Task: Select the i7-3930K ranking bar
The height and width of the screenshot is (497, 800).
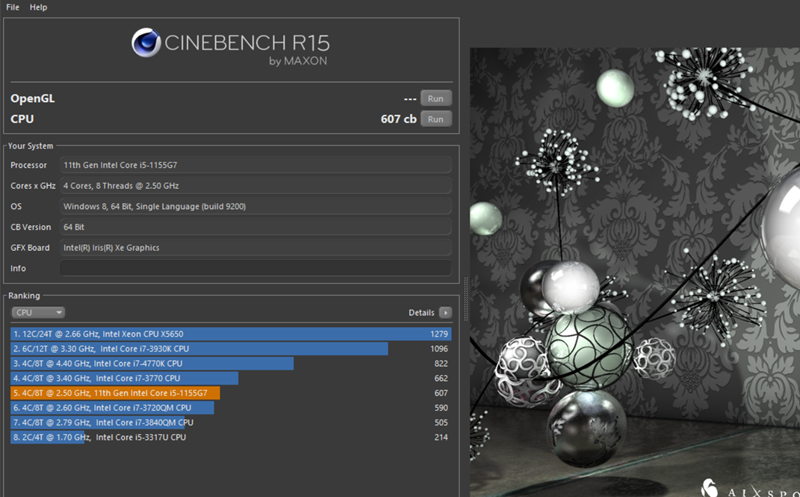Action: (x=199, y=349)
